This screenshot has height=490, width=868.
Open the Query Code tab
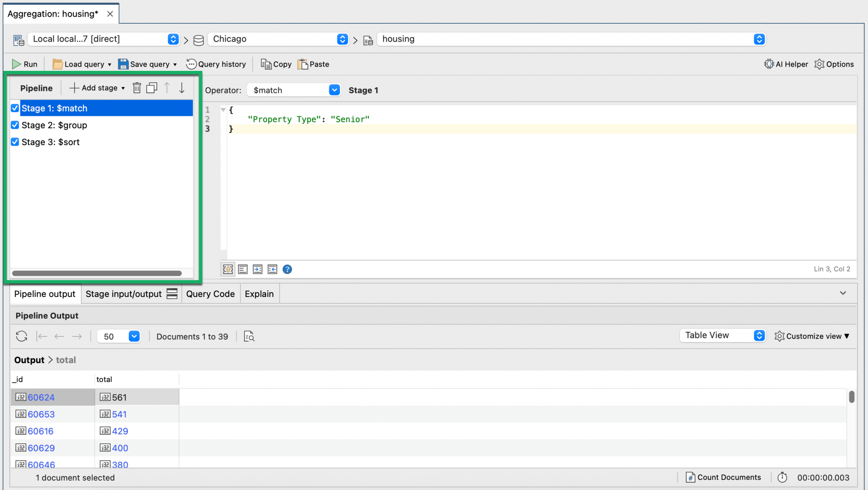tap(210, 293)
